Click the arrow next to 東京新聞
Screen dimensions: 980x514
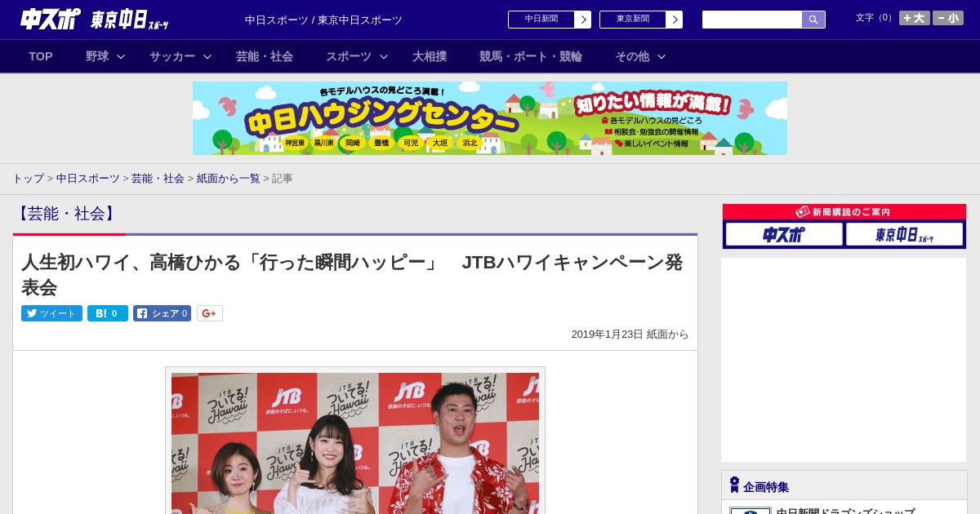(x=675, y=20)
